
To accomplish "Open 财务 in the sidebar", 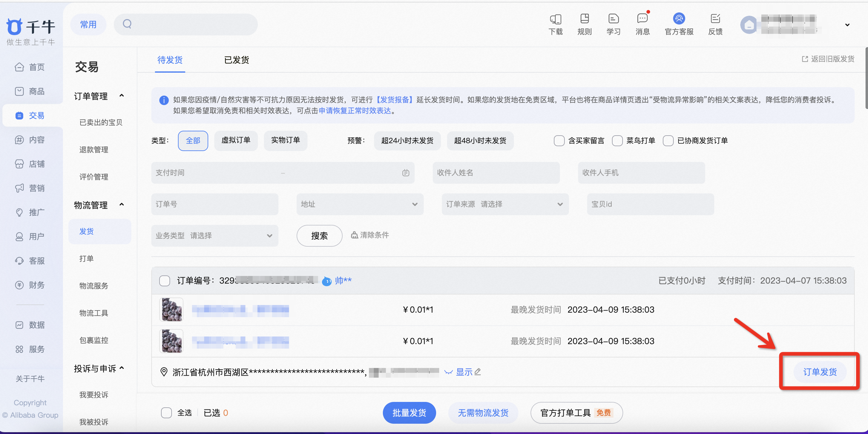I will click(x=30, y=285).
